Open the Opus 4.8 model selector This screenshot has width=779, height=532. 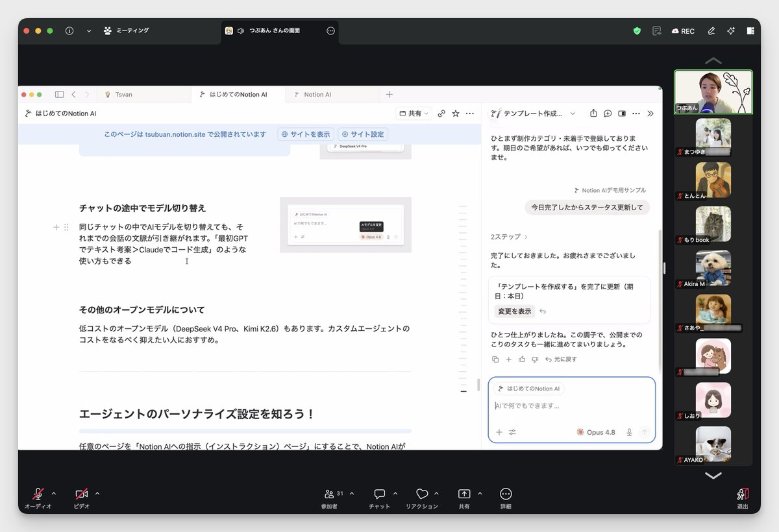[x=596, y=432]
